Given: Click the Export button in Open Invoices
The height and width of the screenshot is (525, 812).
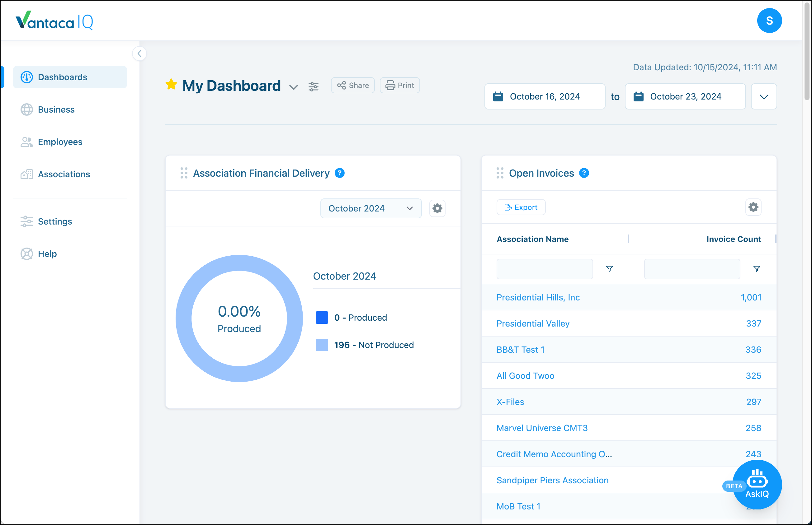Looking at the screenshot, I should [521, 207].
